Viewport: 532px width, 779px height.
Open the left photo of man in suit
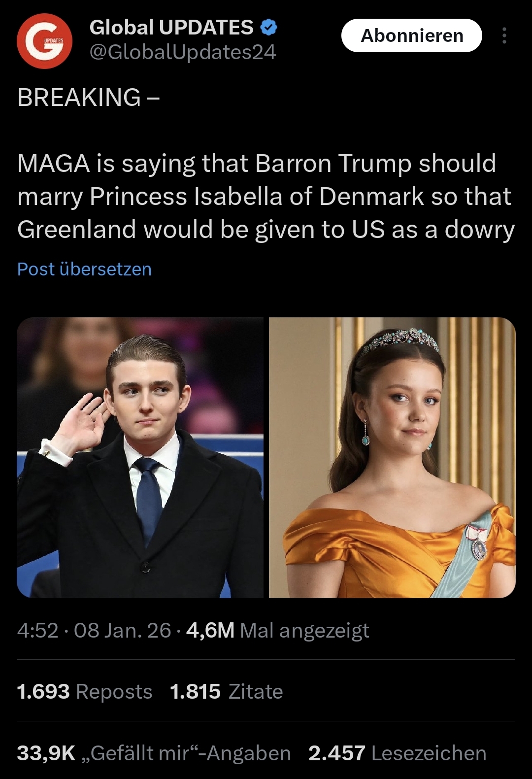pyautogui.click(x=140, y=458)
